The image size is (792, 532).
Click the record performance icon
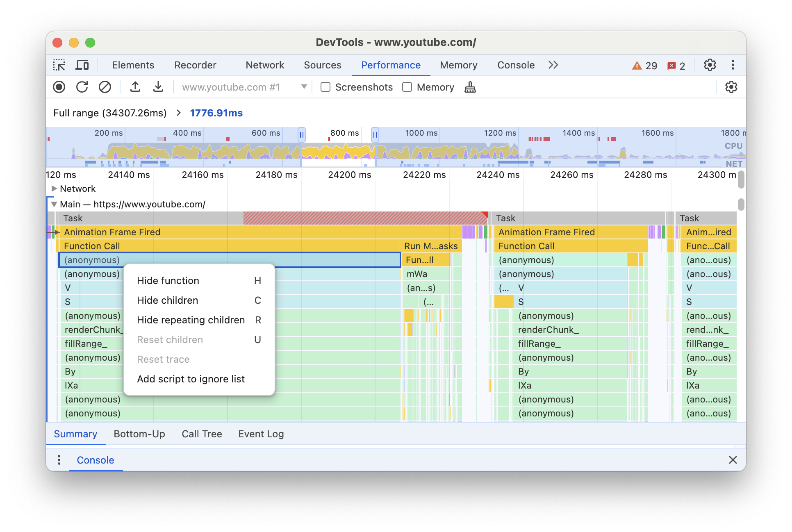click(59, 88)
